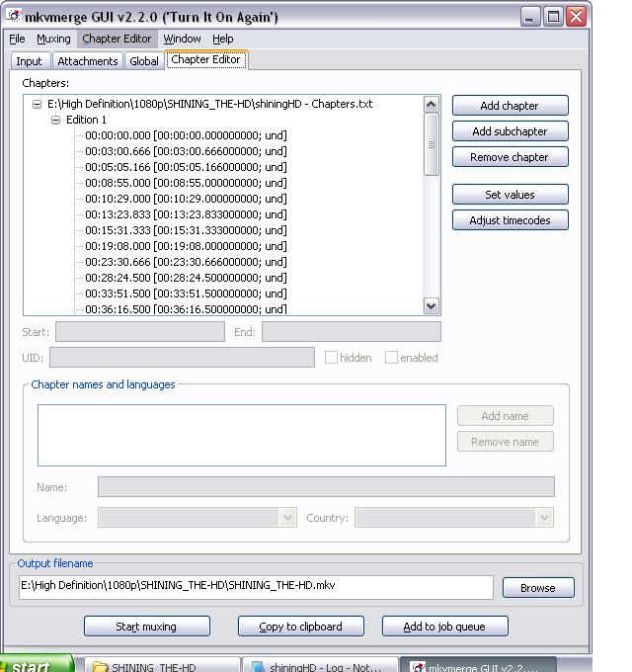This screenshot has width=632, height=672.
Task: Click the Start time input field
Action: click(140, 332)
